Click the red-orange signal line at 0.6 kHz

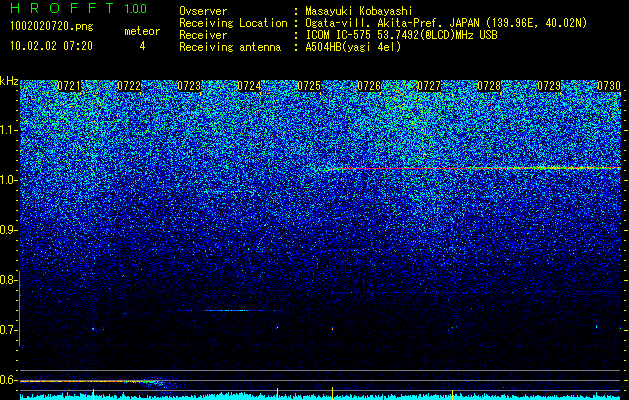[x=88, y=381]
